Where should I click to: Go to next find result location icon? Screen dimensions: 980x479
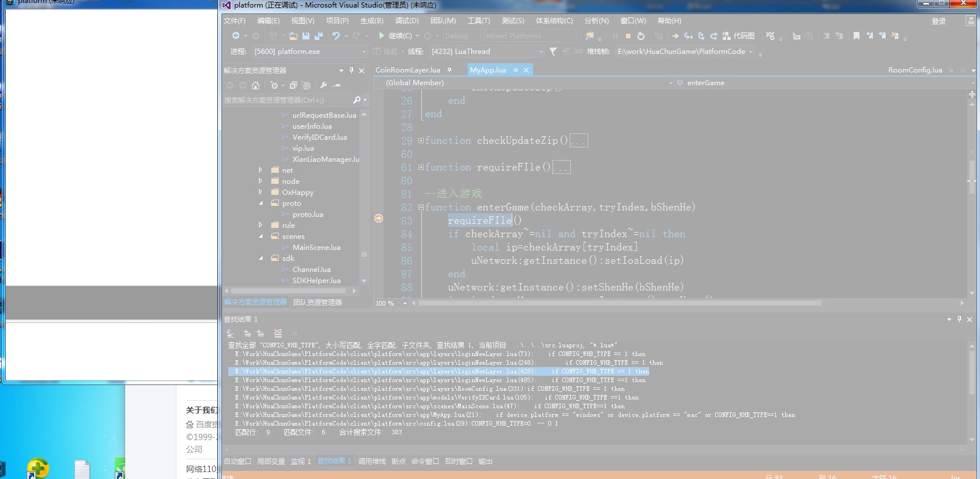pos(260,333)
